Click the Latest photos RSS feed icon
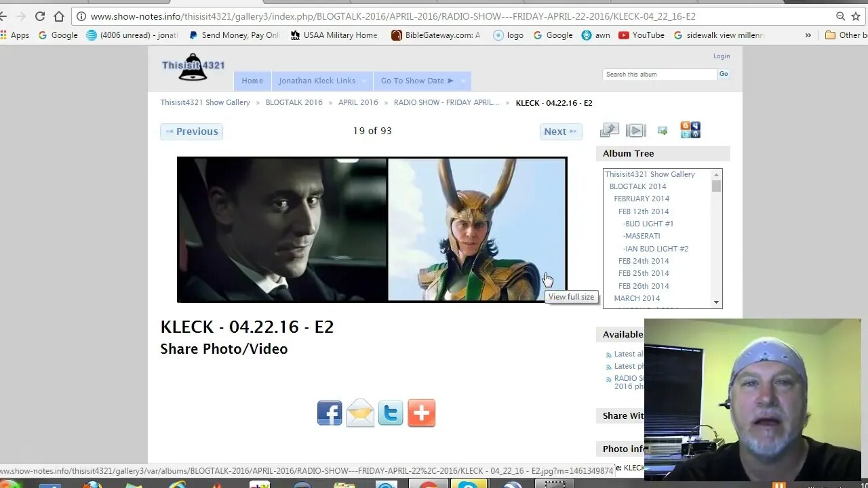Viewport: 868px width, 488px height. click(x=608, y=367)
